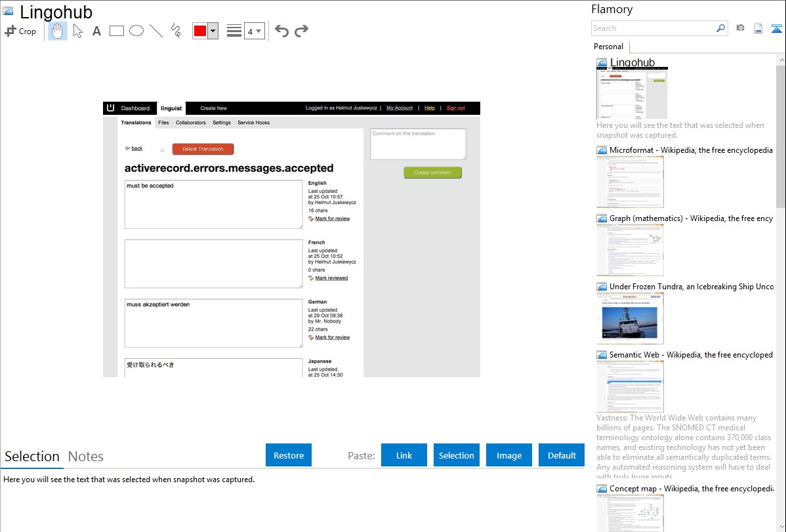This screenshot has height=532, width=786.
Task: Expand the line width dropdown
Action: tap(259, 31)
